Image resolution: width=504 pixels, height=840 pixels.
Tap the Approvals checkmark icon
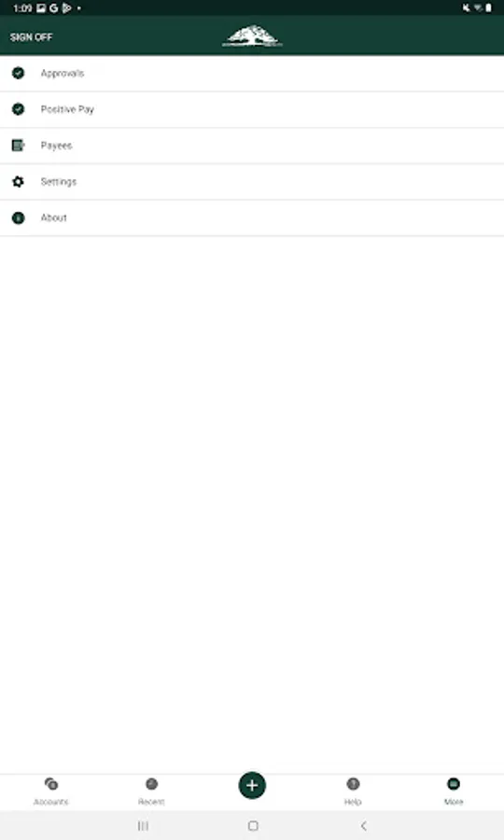click(19, 73)
